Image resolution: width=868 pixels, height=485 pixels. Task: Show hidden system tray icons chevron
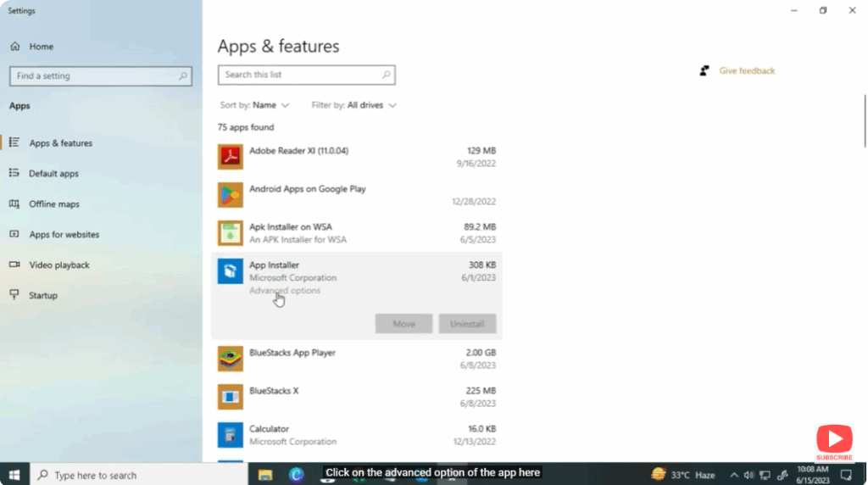click(734, 475)
